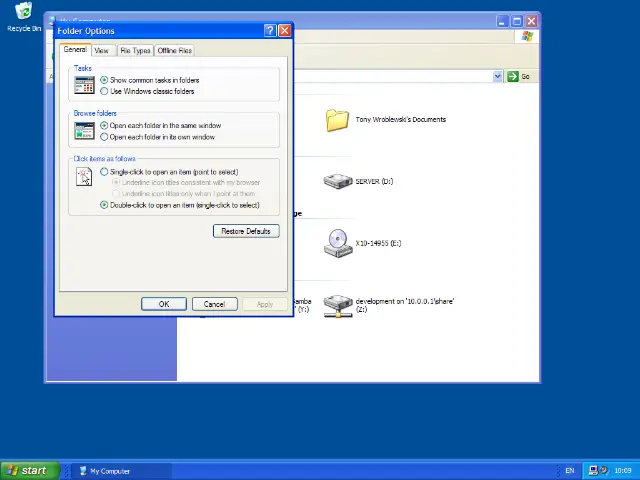Enable Single-click to open an item
The height and width of the screenshot is (480, 640).
coord(104,172)
